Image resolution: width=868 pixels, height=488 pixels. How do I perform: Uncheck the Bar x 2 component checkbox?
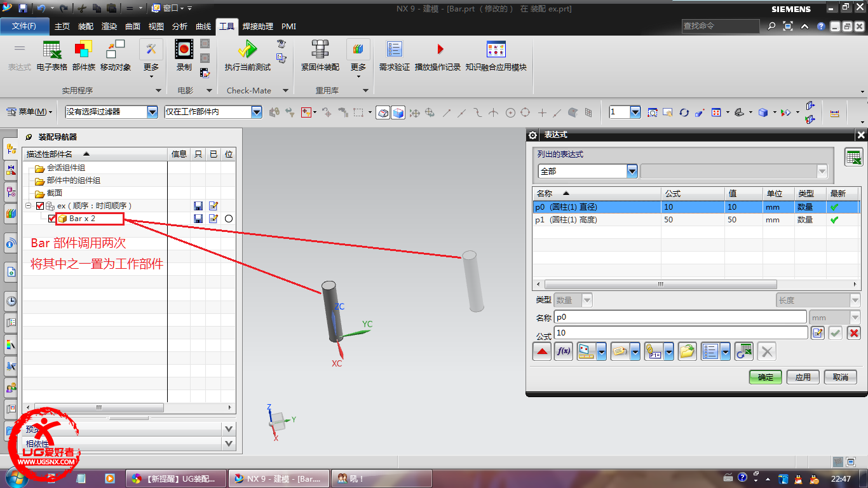pyautogui.click(x=52, y=219)
